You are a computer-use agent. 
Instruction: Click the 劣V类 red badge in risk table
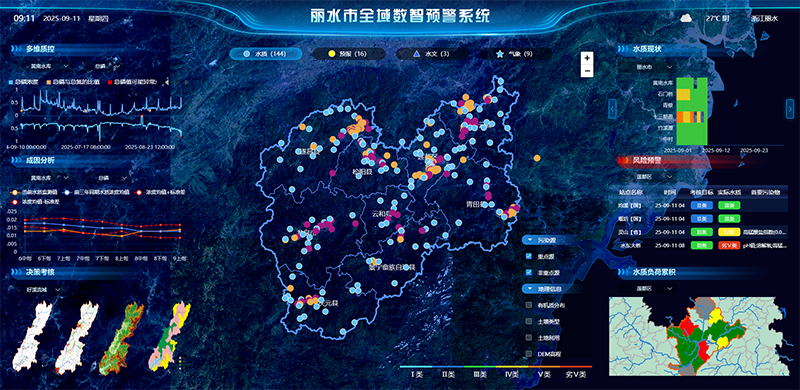tap(729, 245)
